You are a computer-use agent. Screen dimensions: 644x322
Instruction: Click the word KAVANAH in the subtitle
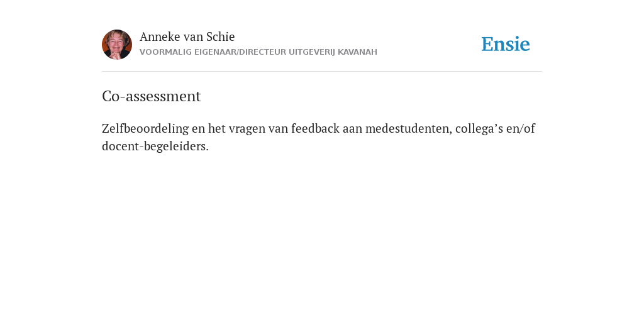click(357, 52)
